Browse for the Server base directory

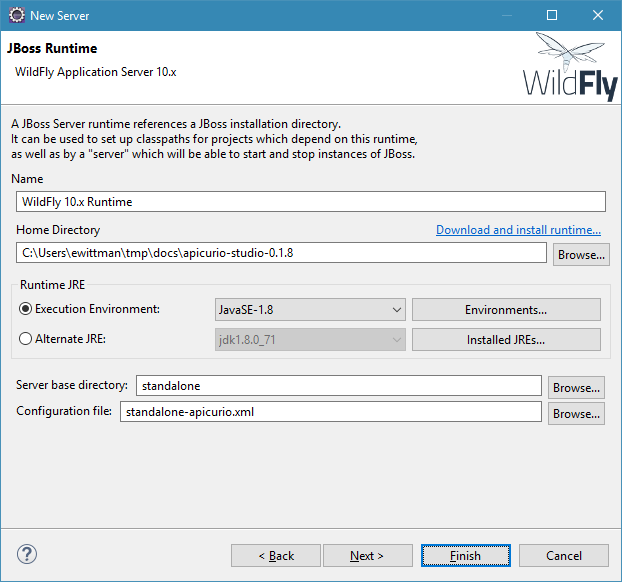tap(576, 387)
